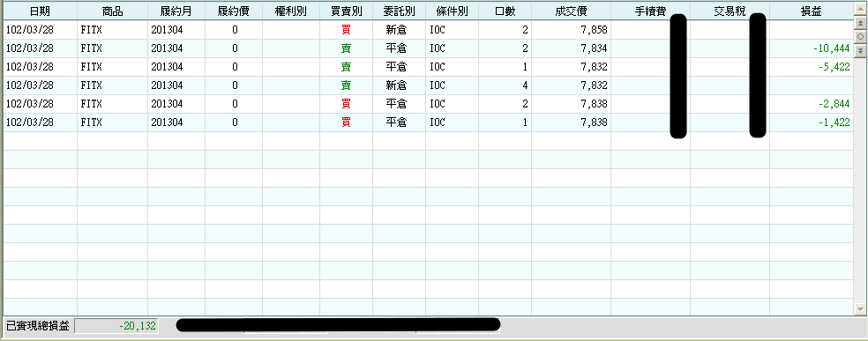Click the -10,444 loss value
Screen dimensions: 868x341
[x=831, y=48]
